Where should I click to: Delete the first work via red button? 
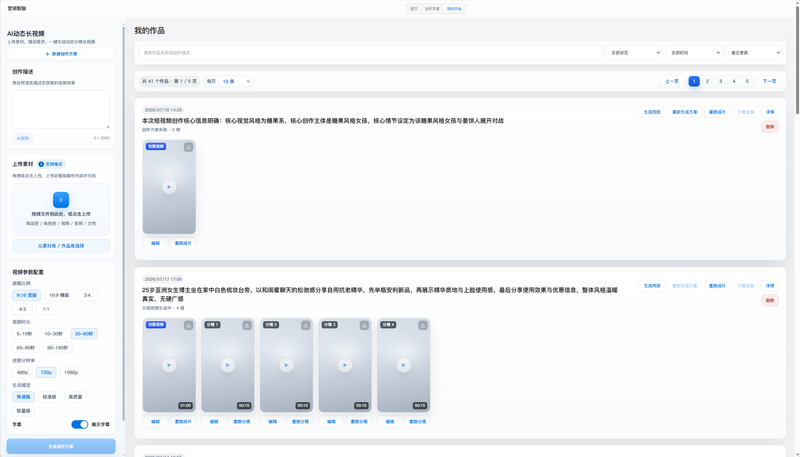(x=770, y=127)
